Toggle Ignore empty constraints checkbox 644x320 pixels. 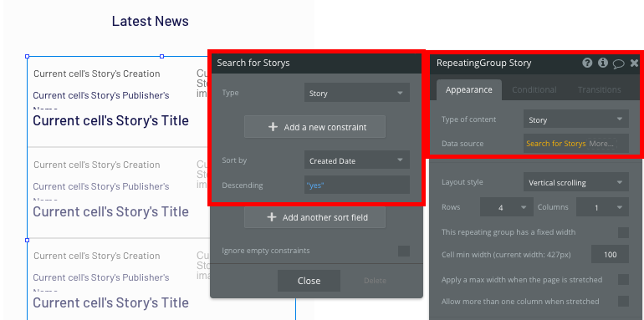pos(404,251)
